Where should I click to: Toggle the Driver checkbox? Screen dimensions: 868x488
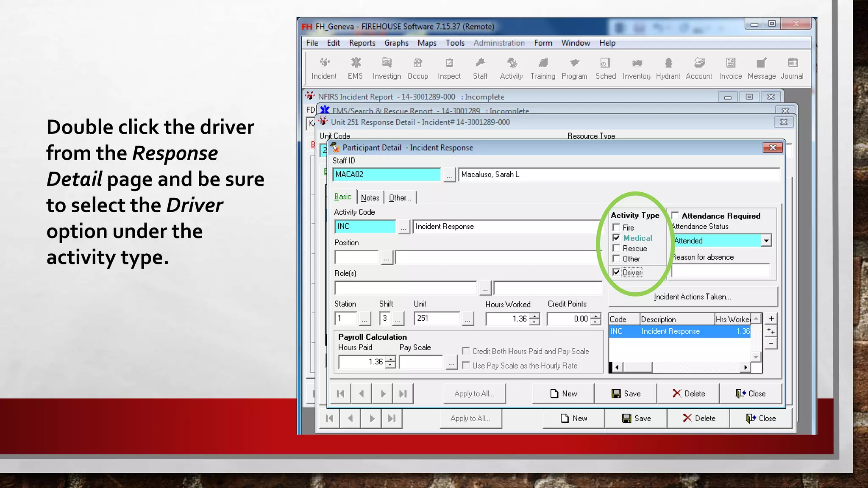[616, 272]
